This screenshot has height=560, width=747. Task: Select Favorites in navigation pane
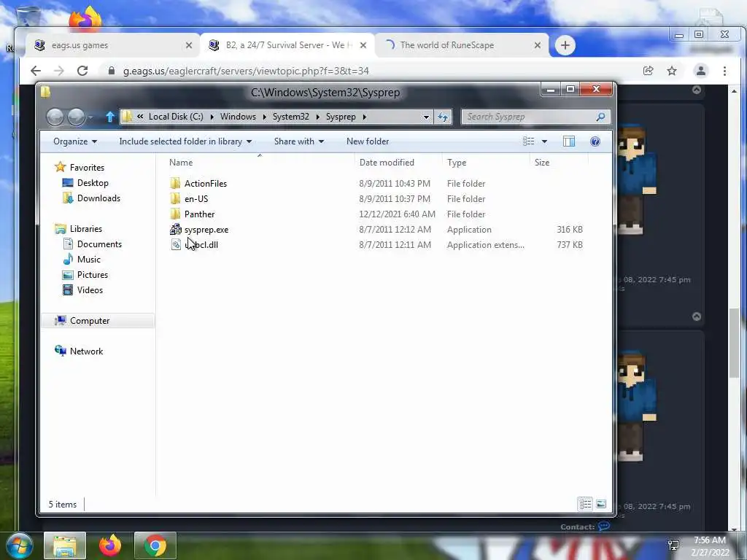click(x=87, y=167)
